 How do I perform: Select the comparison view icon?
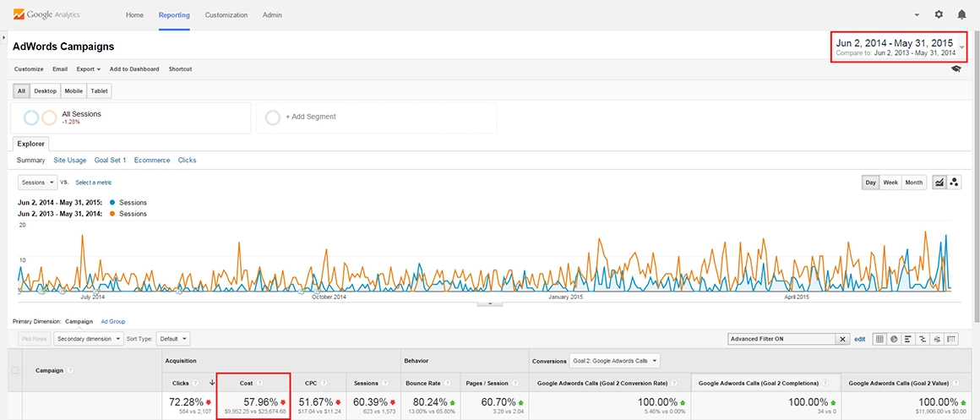point(923,339)
